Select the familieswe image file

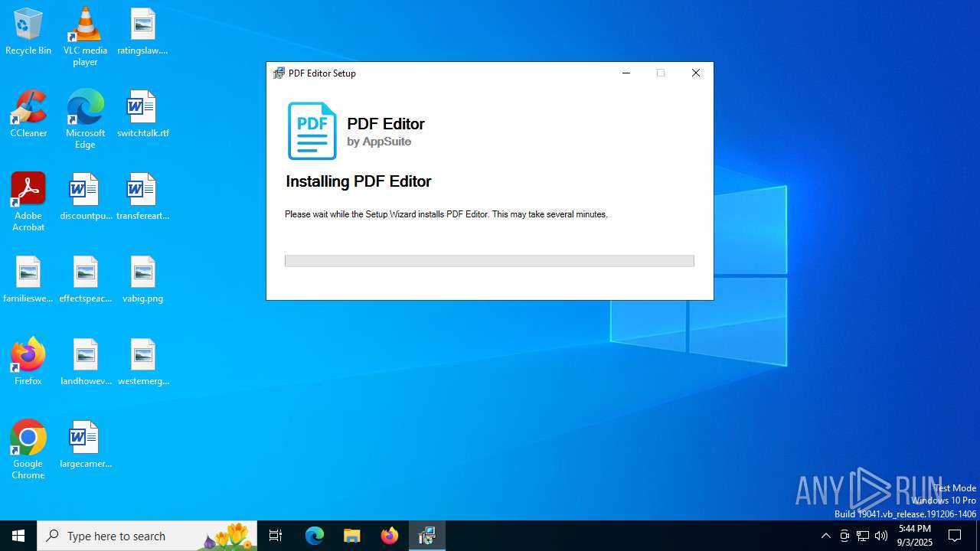click(x=28, y=280)
